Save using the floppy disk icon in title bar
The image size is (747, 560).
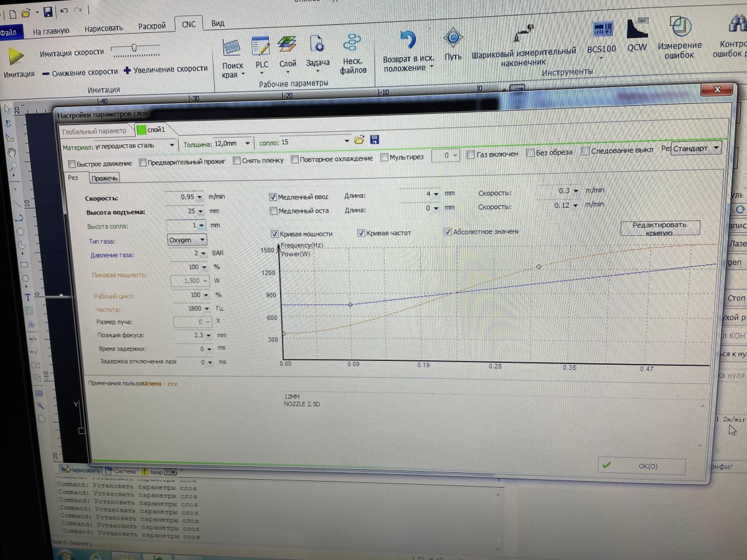[x=47, y=11]
